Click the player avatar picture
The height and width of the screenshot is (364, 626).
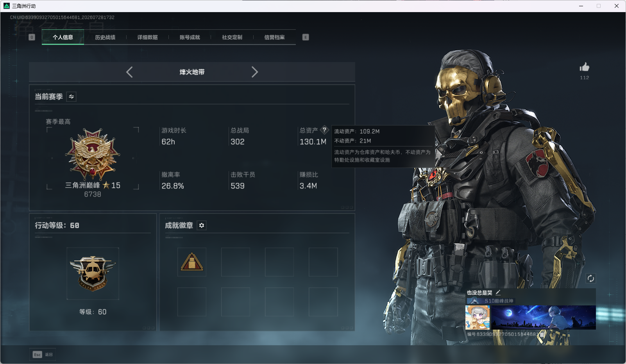point(478,318)
